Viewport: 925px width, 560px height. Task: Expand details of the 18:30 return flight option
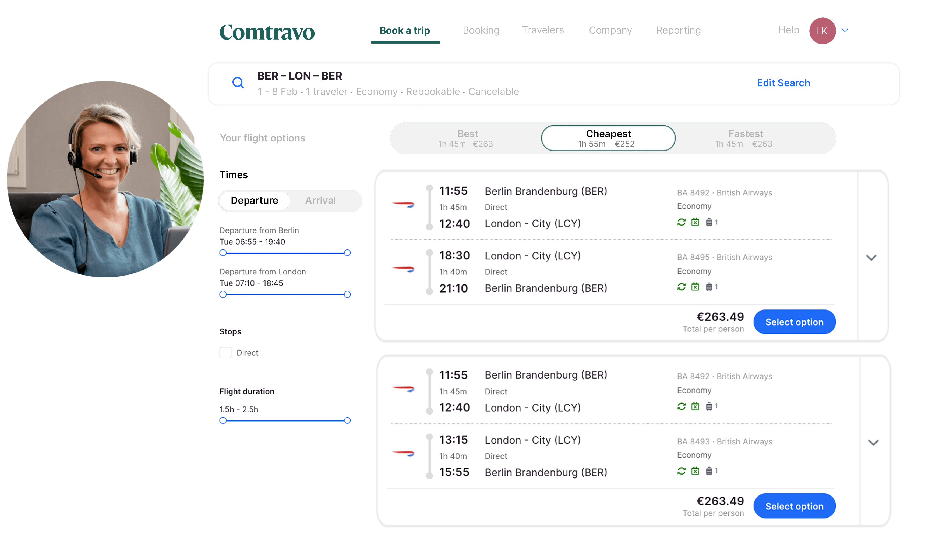click(x=871, y=258)
